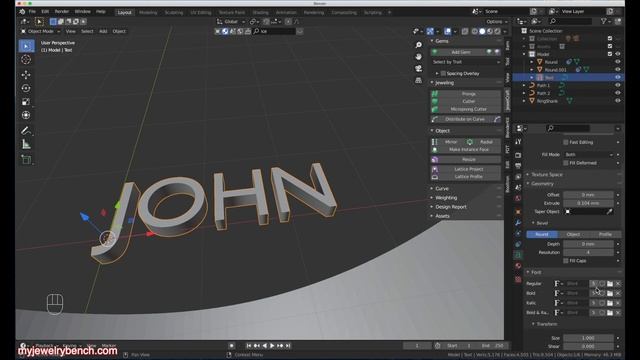Switch to the Modeling workspace tab
This screenshot has height=360, width=640.
pos(148,13)
